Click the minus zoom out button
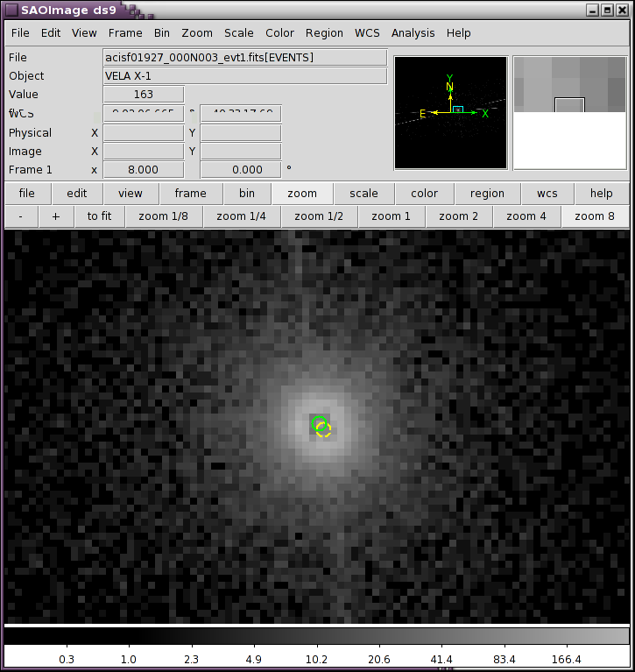The height and width of the screenshot is (672, 635). (x=21, y=216)
